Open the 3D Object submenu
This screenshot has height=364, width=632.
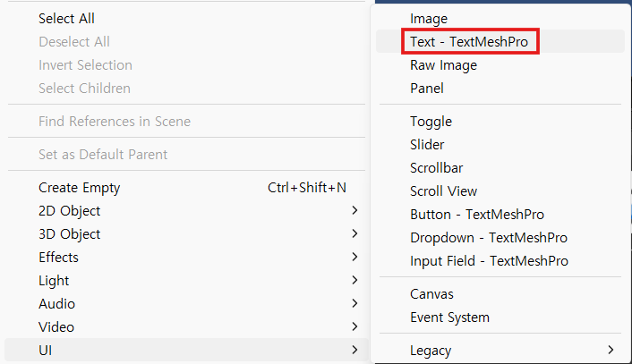click(186, 234)
